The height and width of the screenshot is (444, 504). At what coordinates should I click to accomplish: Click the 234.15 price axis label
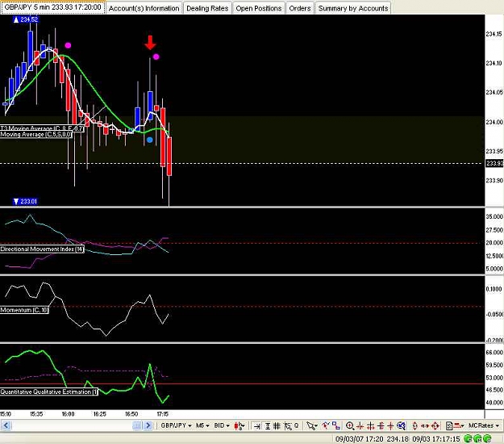point(494,34)
